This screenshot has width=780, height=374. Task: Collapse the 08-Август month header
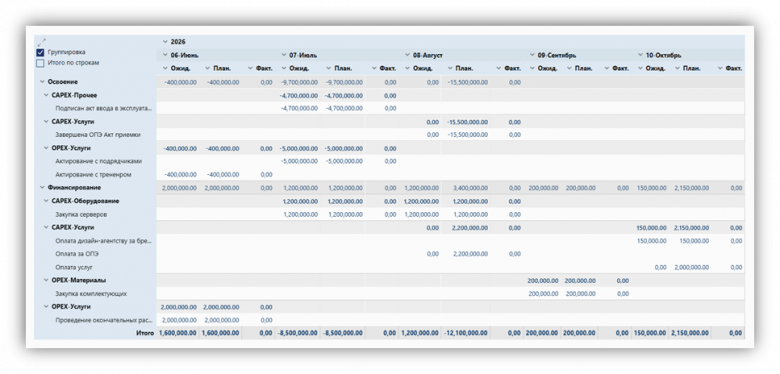(407, 55)
